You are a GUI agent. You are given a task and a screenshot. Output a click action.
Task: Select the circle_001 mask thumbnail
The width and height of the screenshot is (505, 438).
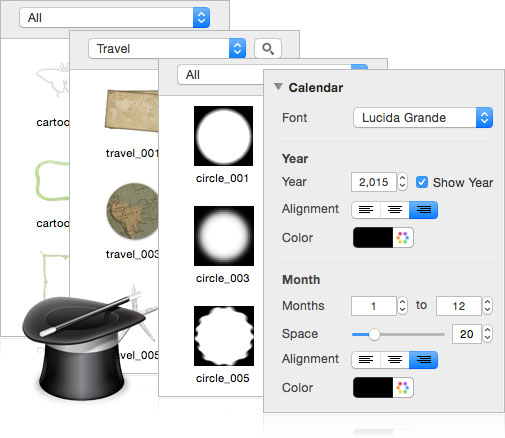pyautogui.click(x=223, y=136)
